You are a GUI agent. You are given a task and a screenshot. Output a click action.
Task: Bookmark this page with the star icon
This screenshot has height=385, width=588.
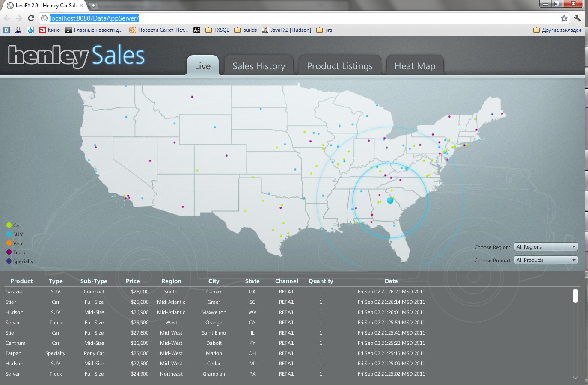564,18
